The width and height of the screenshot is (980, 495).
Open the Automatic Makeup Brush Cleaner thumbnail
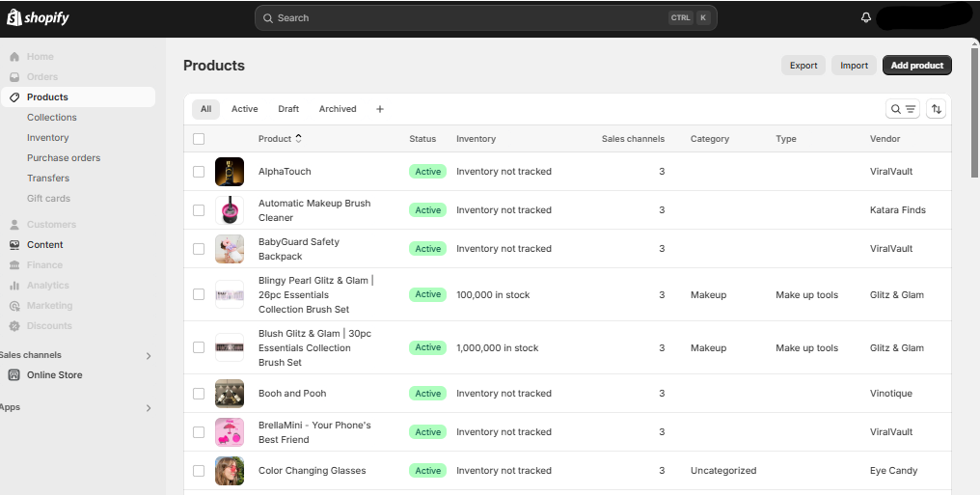[x=230, y=210]
